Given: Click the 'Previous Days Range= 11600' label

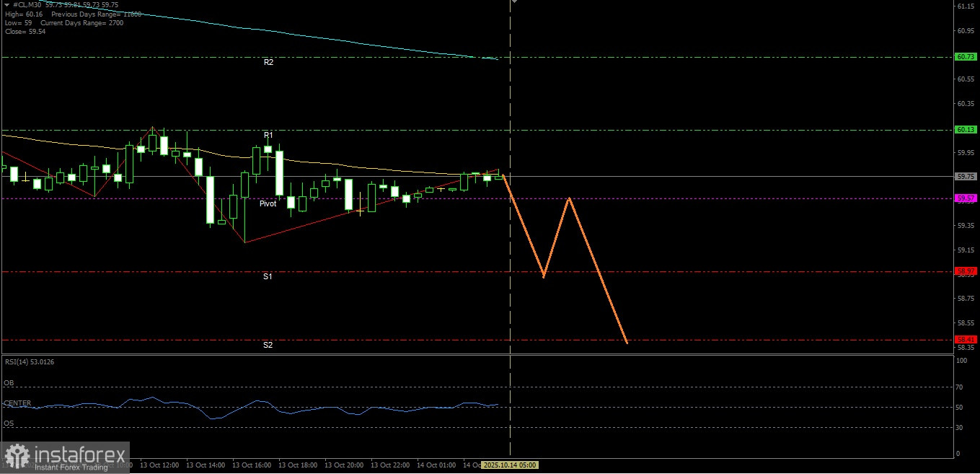Looking at the screenshot, I should 97,14.
